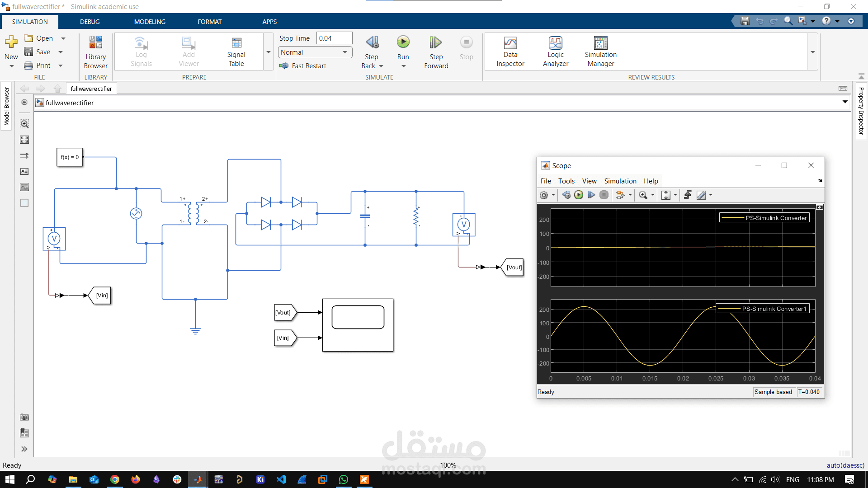Open the Scope File menu
Image resolution: width=868 pixels, height=488 pixels.
click(546, 181)
